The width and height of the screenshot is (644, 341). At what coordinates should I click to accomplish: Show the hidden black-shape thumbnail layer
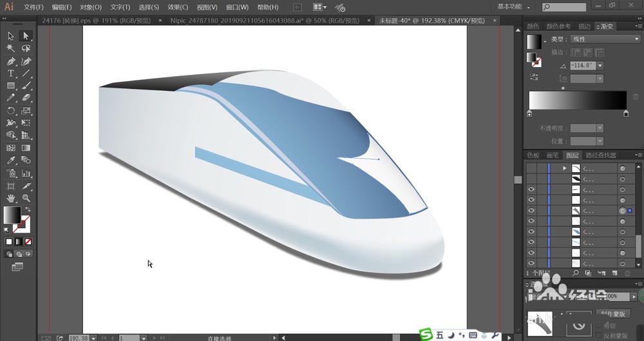click(531, 179)
